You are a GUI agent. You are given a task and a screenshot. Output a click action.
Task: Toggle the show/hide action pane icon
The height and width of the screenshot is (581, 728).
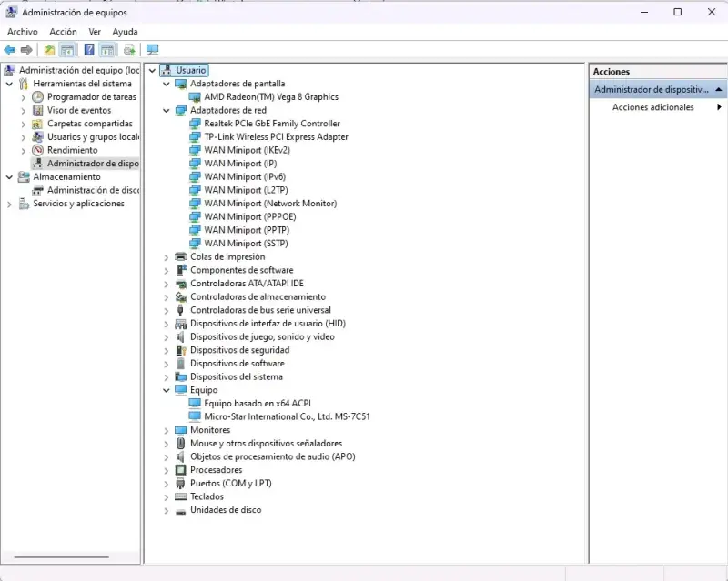coord(107,50)
